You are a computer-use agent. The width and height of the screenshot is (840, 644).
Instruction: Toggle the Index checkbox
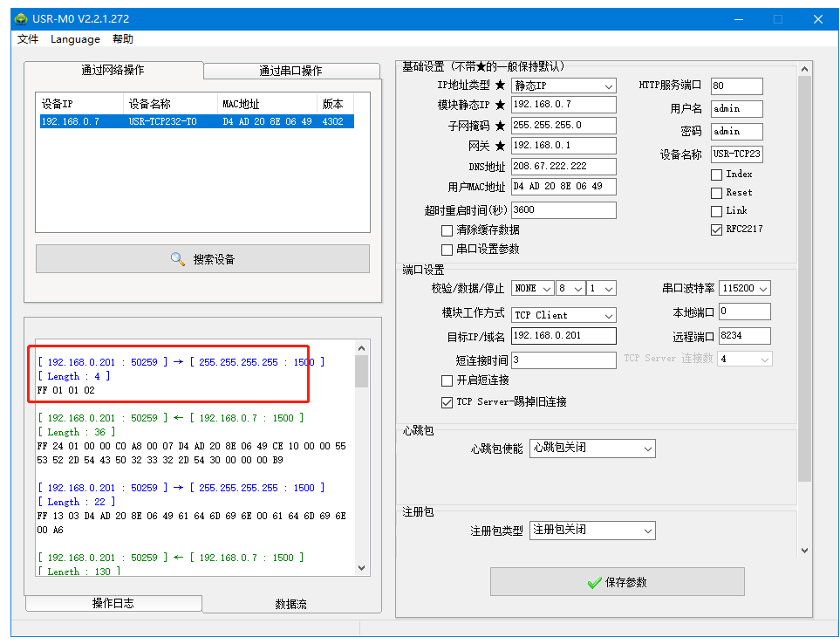point(717,175)
